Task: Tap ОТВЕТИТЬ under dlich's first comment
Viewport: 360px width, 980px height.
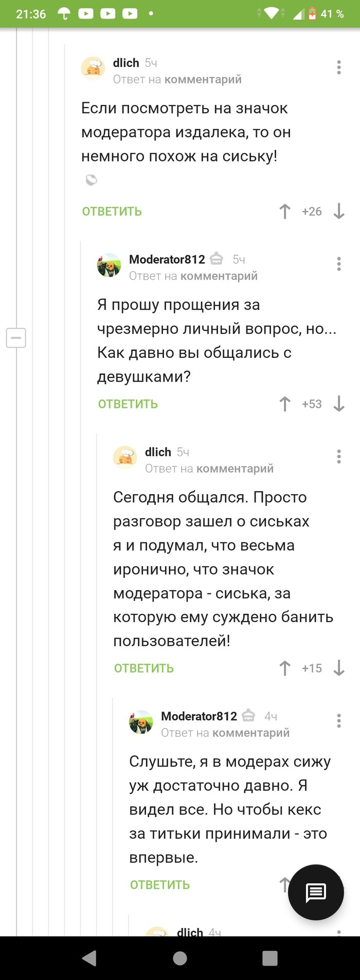Action: tap(112, 211)
